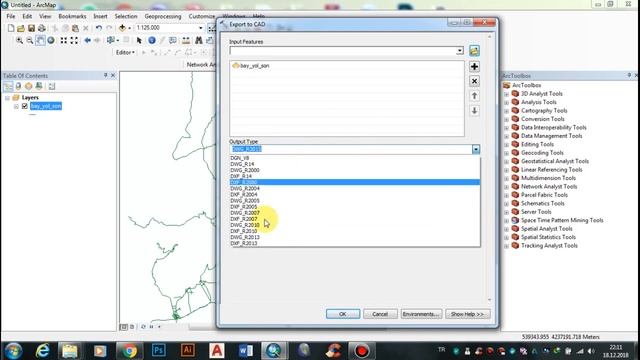Zoom to Full Extent globe

(x=51, y=40)
